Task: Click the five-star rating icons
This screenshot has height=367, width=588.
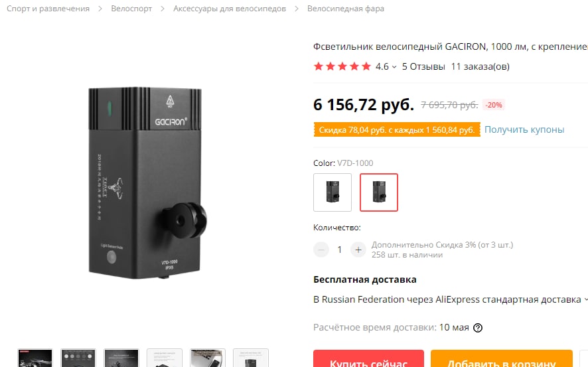Action: pos(342,66)
